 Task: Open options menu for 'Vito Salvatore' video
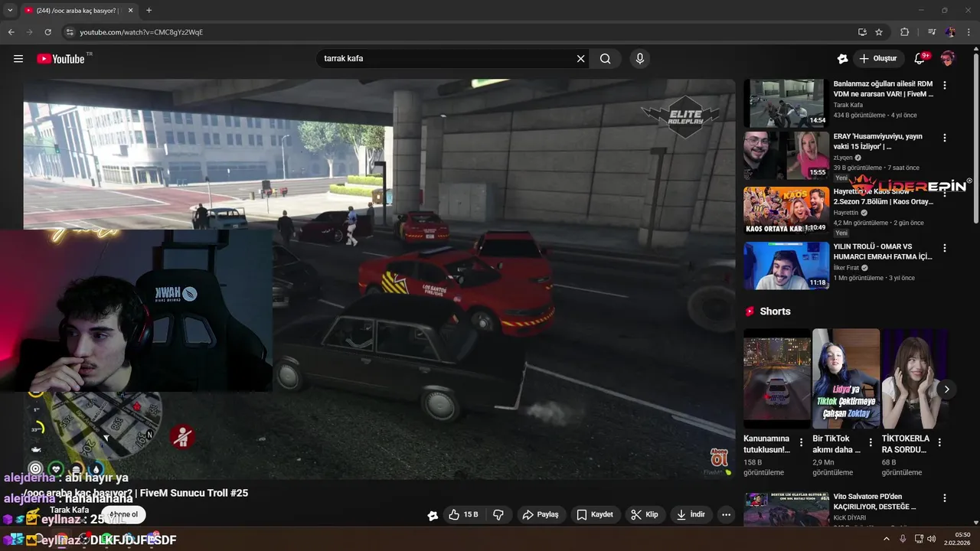coord(945,498)
